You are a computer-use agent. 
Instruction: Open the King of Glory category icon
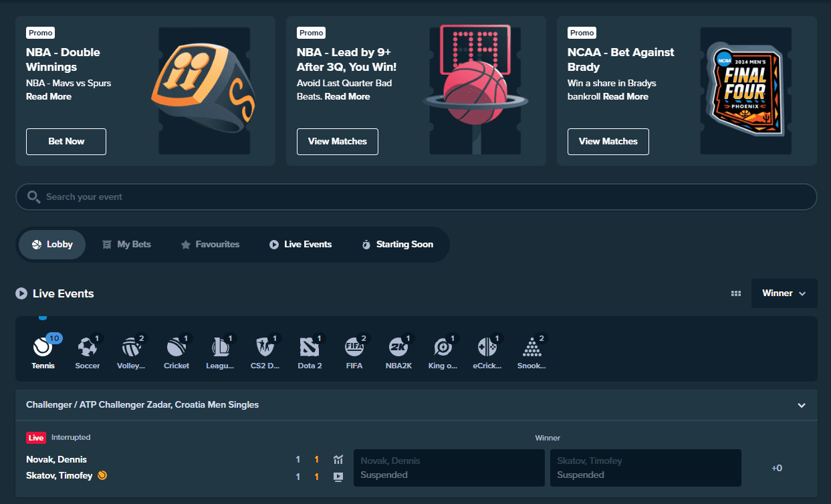coord(443,347)
